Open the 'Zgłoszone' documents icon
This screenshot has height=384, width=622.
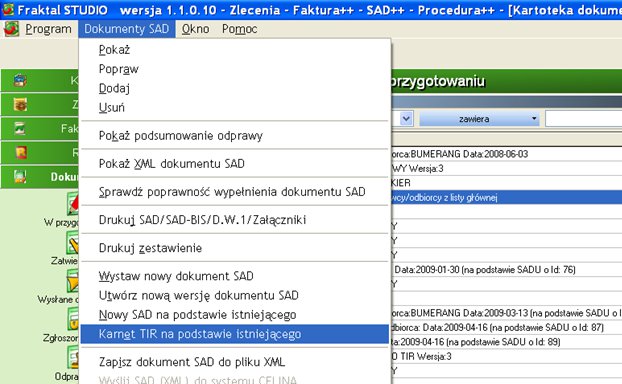pos(73,319)
